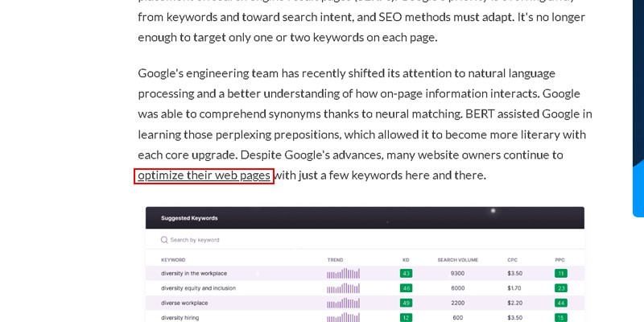Select the 'diversity in the workplace' keyword
644x322 pixels.
click(x=194, y=274)
